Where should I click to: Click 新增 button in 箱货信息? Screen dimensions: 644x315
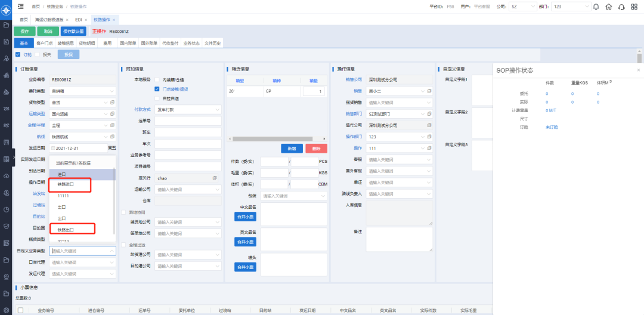tap(291, 149)
